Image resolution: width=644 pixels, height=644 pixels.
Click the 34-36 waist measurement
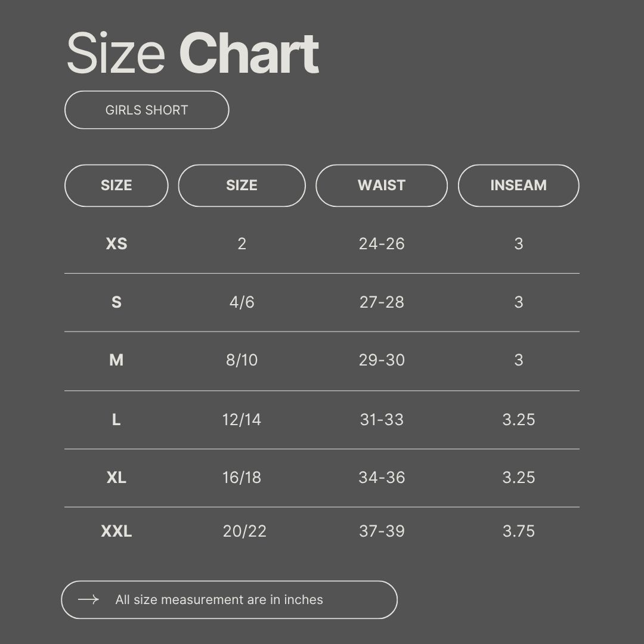tap(382, 478)
